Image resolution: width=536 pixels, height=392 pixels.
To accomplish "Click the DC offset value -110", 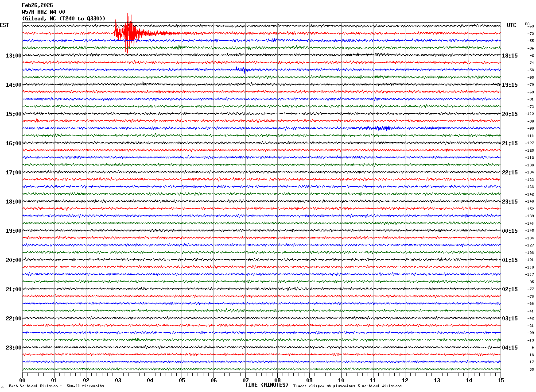I will point(530,136).
